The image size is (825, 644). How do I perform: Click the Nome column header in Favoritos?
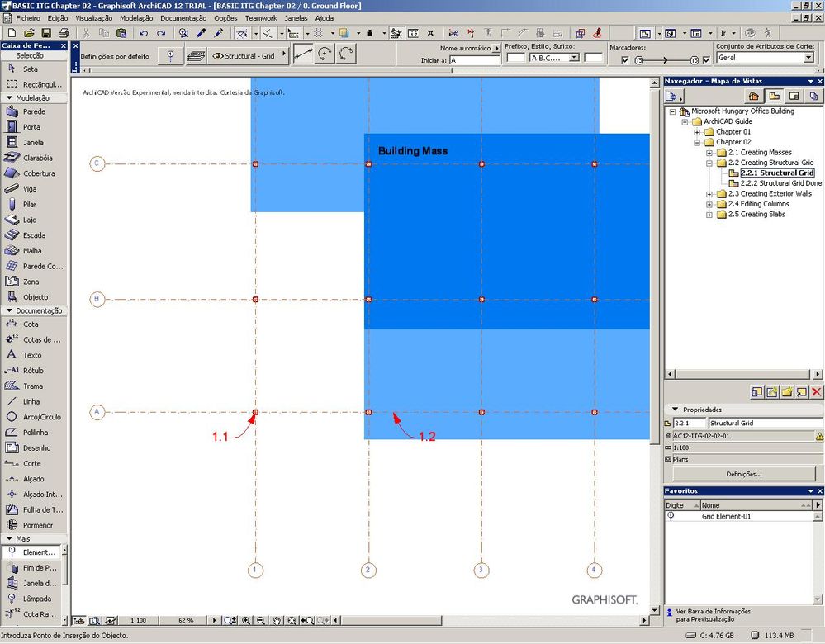[756, 505]
